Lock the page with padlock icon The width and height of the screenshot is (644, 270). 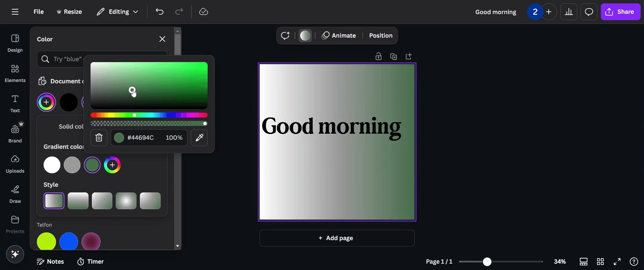coord(378,56)
